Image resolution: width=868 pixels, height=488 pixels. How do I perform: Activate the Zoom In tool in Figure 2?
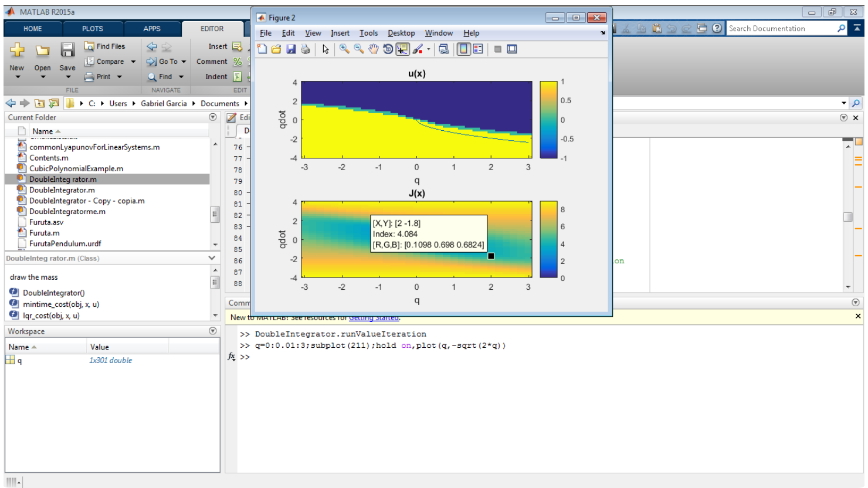click(344, 49)
